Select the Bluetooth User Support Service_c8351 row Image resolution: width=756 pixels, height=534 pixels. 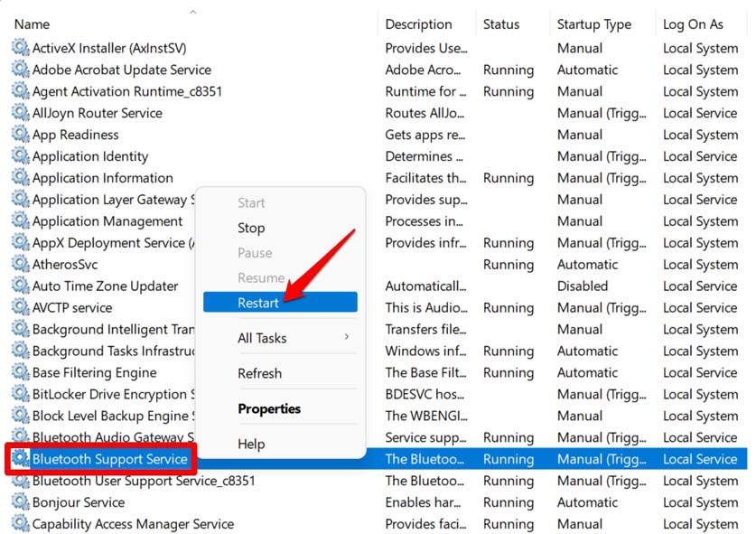point(144,481)
